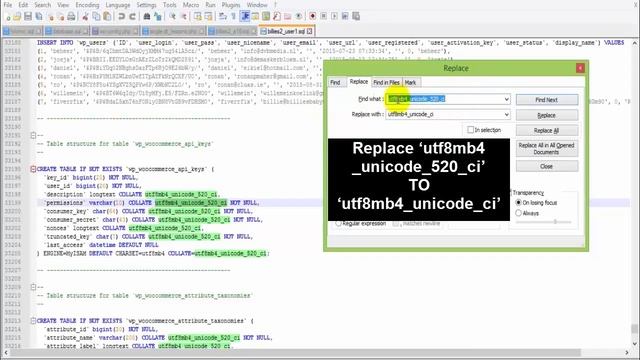Click inside the Find what field
This screenshot has width=640, height=360.
pos(448,99)
